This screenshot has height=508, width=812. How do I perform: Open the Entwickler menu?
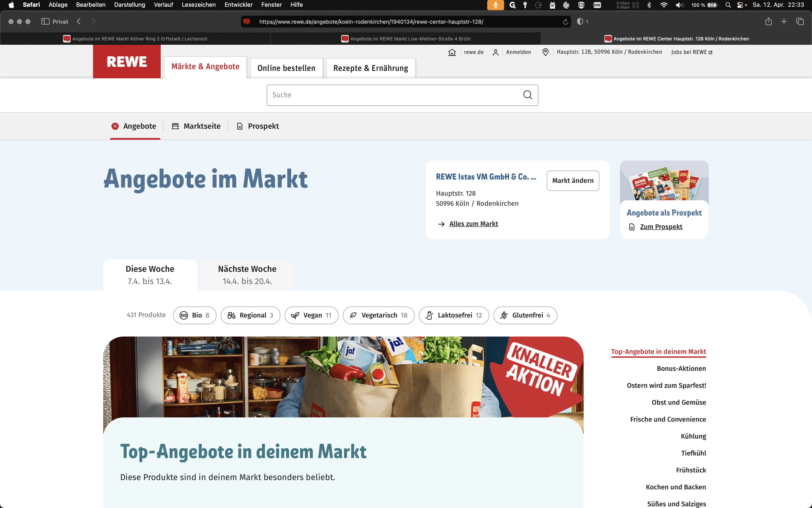point(238,5)
